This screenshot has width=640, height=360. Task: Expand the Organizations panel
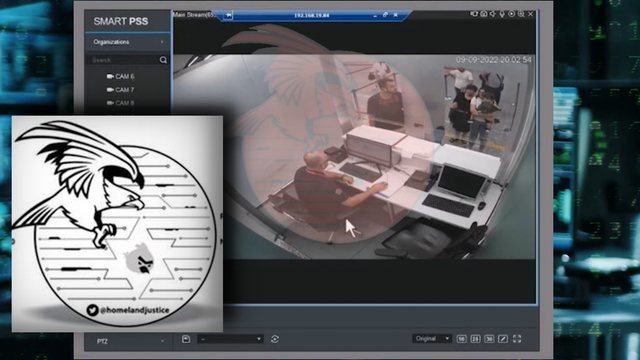[x=127, y=42]
